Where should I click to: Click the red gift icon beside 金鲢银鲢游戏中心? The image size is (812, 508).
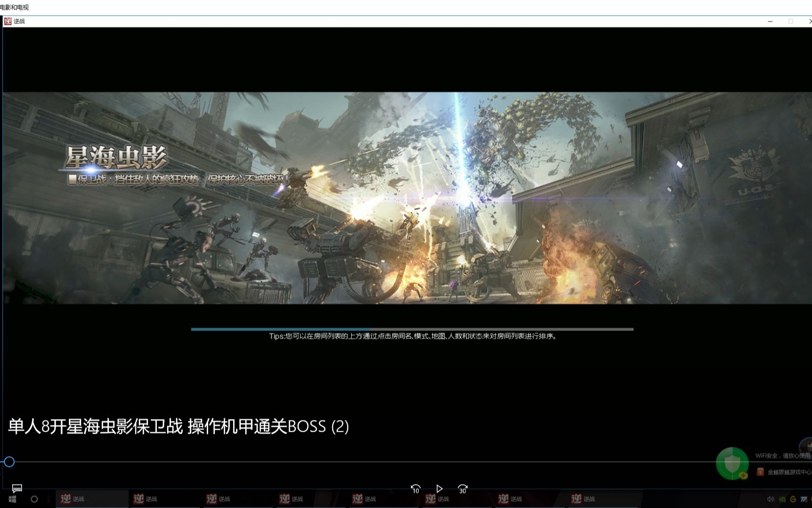tap(760, 472)
